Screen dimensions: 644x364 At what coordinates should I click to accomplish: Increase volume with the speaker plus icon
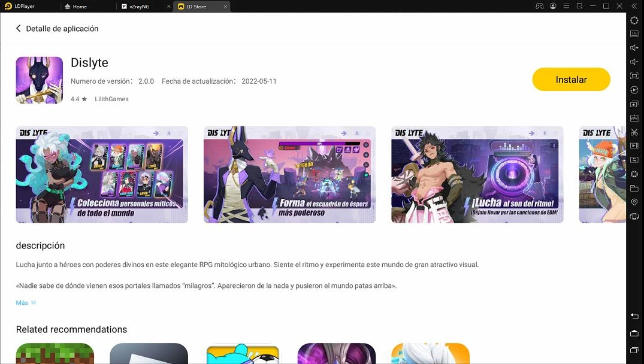tap(634, 48)
